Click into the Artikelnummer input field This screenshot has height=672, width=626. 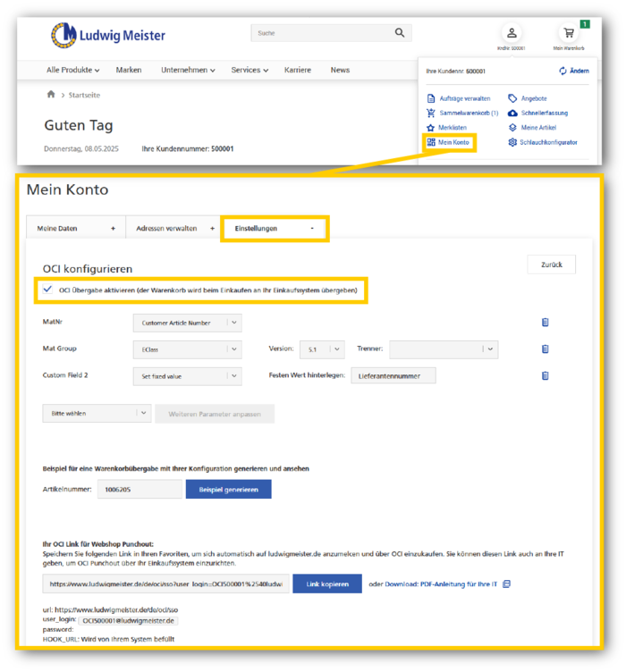pyautogui.click(x=139, y=489)
